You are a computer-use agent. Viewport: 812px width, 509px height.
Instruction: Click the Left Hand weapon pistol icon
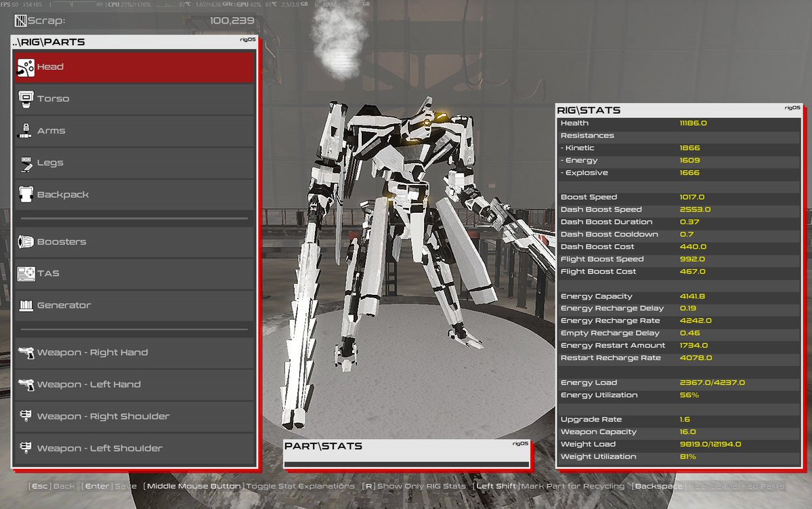(26, 384)
